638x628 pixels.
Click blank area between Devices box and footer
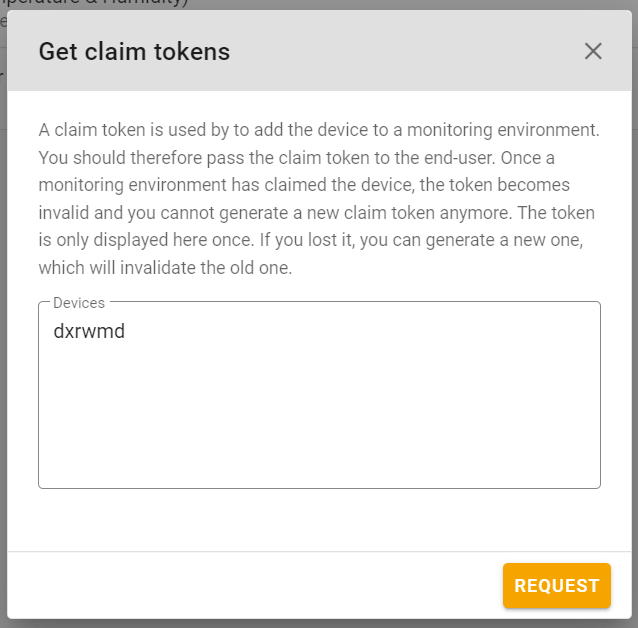[x=319, y=520]
